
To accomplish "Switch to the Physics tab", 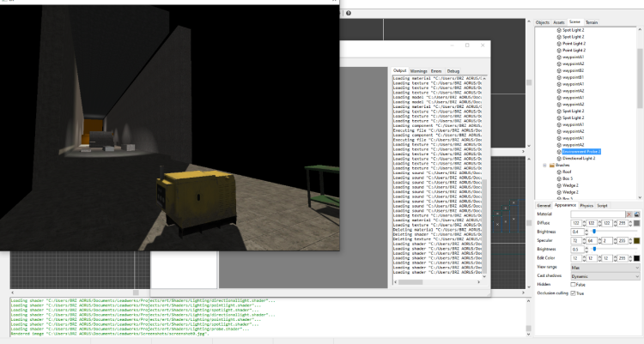I will [x=586, y=206].
